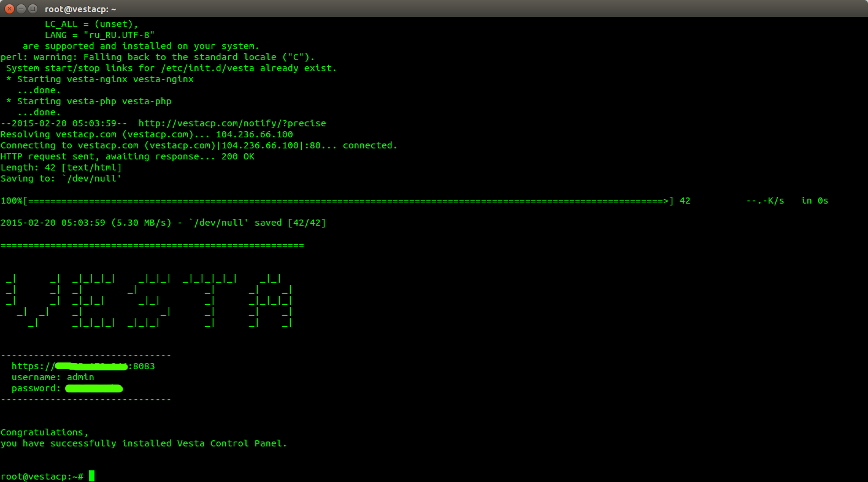Click 'you have successfully installed Vesta Control Panel.'

coord(144,443)
